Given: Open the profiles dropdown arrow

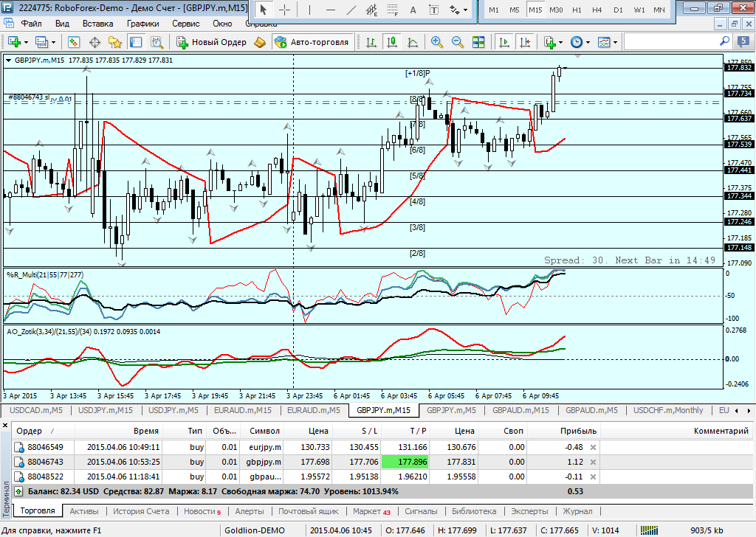Looking at the screenshot, I should [53, 42].
